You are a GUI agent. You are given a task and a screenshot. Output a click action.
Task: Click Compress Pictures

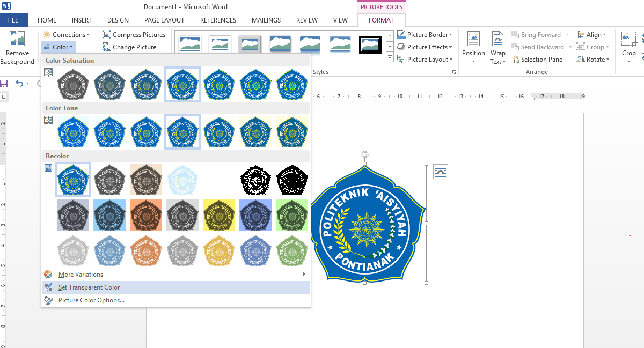tap(134, 35)
